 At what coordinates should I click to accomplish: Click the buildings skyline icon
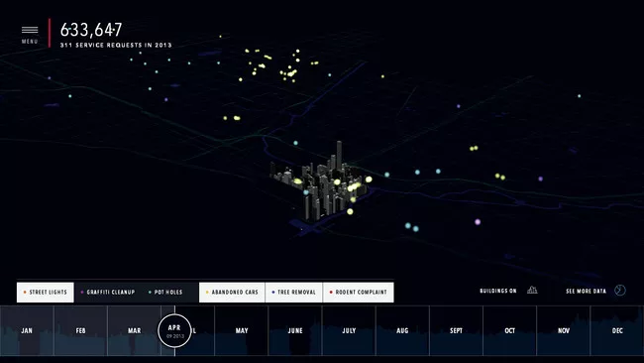click(x=532, y=291)
